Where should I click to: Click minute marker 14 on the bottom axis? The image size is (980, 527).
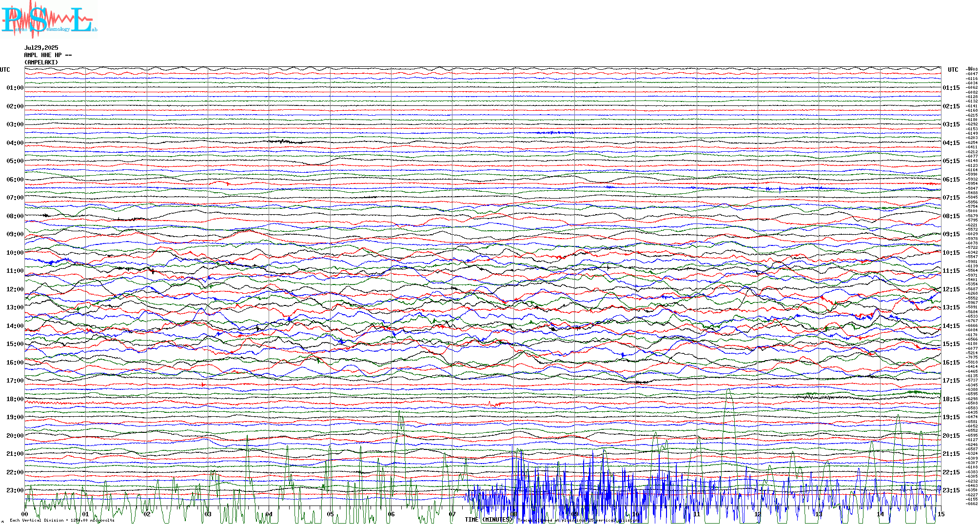point(880,514)
